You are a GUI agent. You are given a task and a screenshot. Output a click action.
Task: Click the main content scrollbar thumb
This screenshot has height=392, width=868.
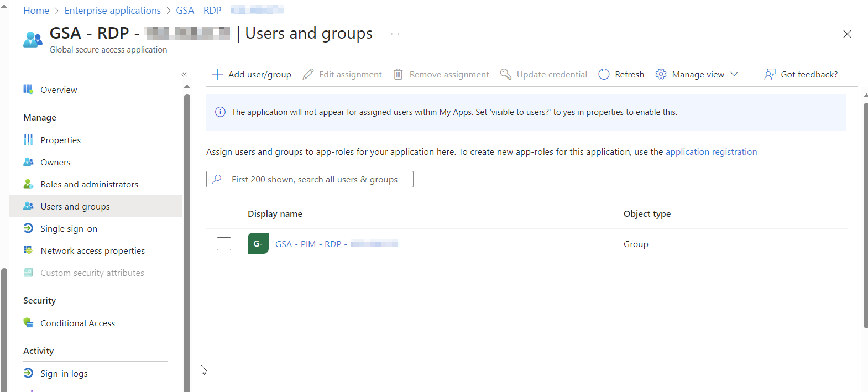click(x=865, y=216)
